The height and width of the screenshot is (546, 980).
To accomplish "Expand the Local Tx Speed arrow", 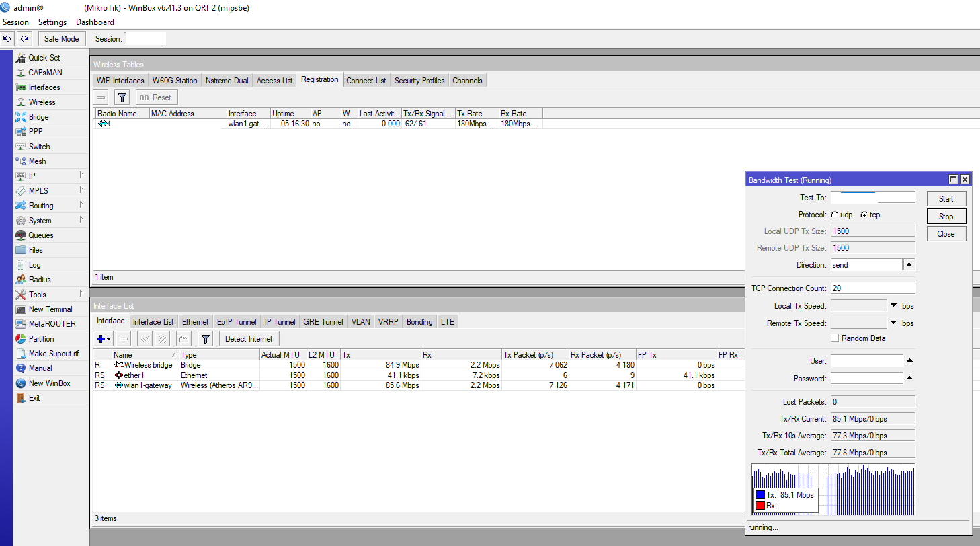I will (893, 305).
